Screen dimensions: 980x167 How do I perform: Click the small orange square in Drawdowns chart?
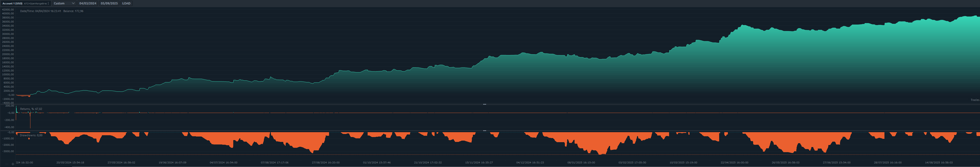[x=29, y=138]
